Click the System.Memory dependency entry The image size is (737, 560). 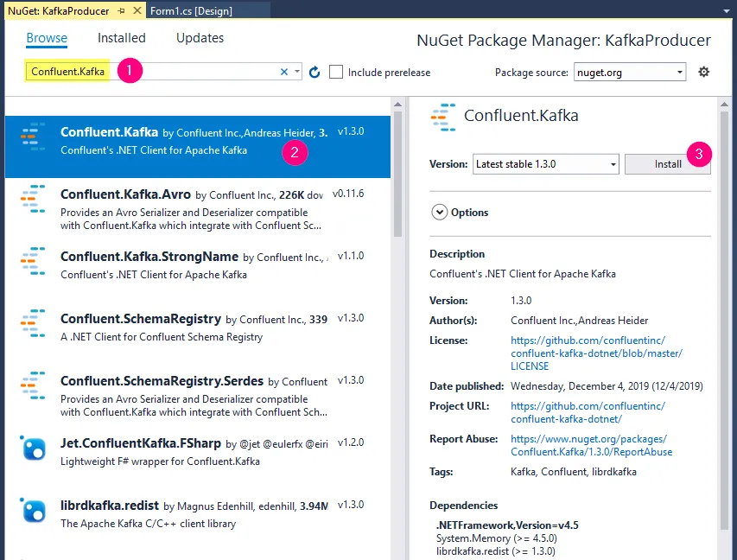[496, 538]
